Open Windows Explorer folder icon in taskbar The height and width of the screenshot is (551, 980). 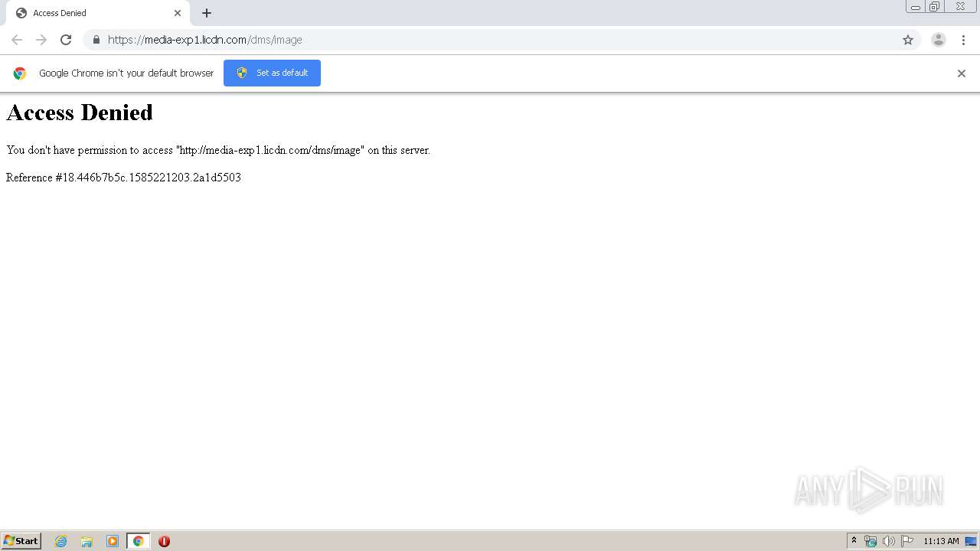coord(87,541)
